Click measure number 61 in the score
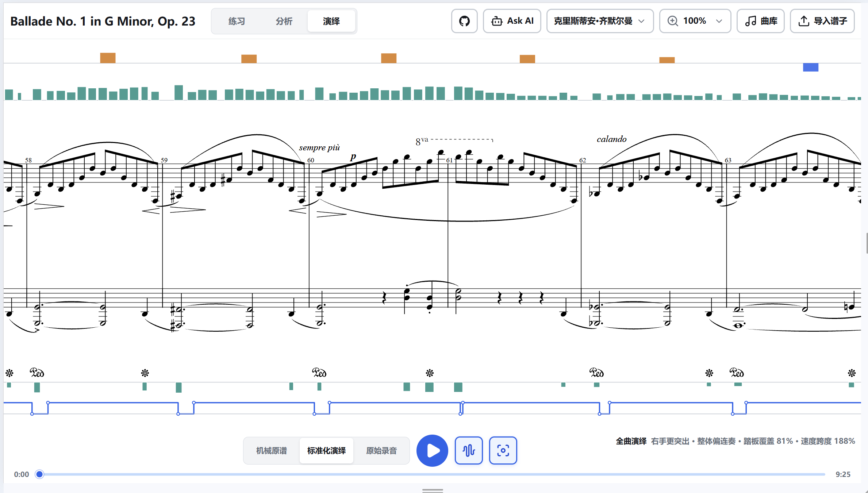 [x=449, y=160]
